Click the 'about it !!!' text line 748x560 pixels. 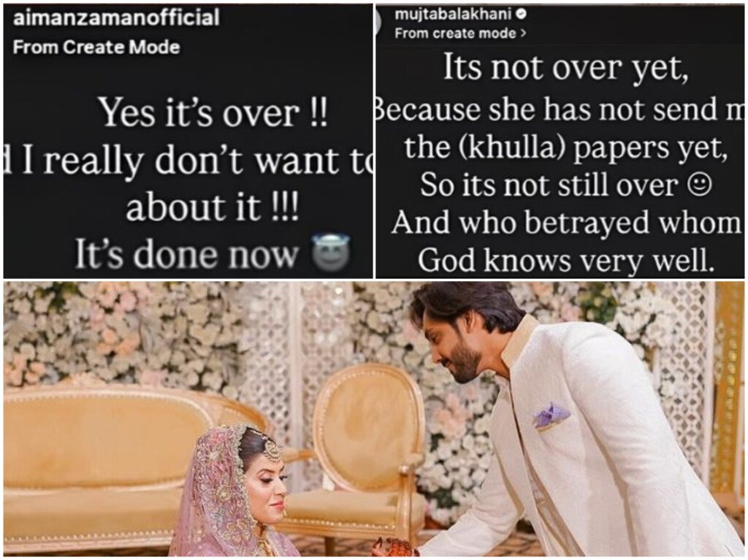[x=213, y=207]
